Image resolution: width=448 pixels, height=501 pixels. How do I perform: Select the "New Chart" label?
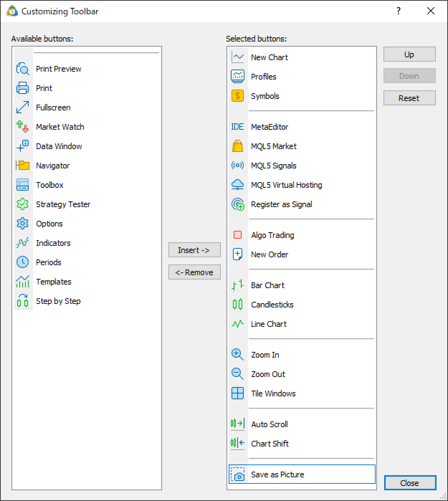(x=270, y=57)
